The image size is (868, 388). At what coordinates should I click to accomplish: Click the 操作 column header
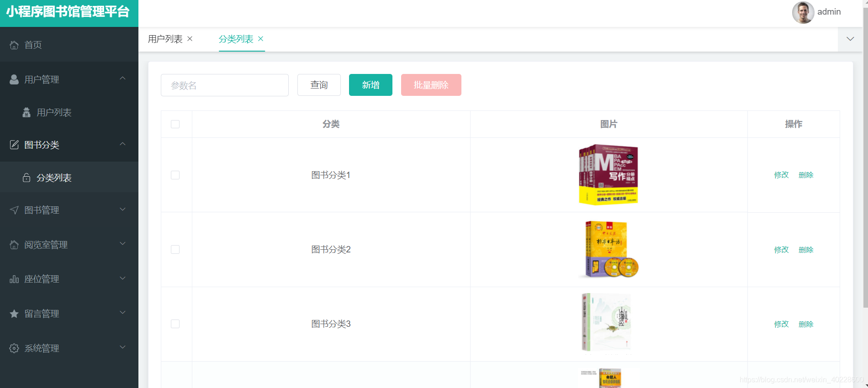(x=794, y=124)
